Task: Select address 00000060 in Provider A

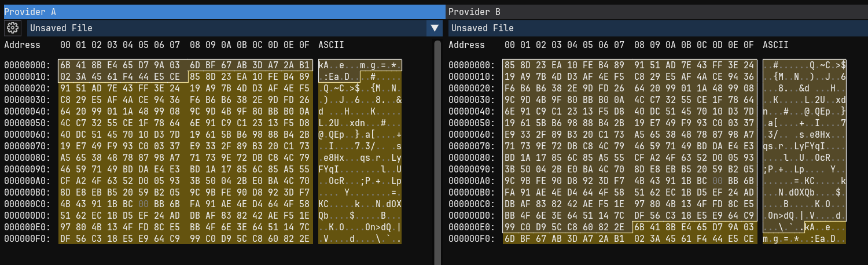Action: coord(27,134)
